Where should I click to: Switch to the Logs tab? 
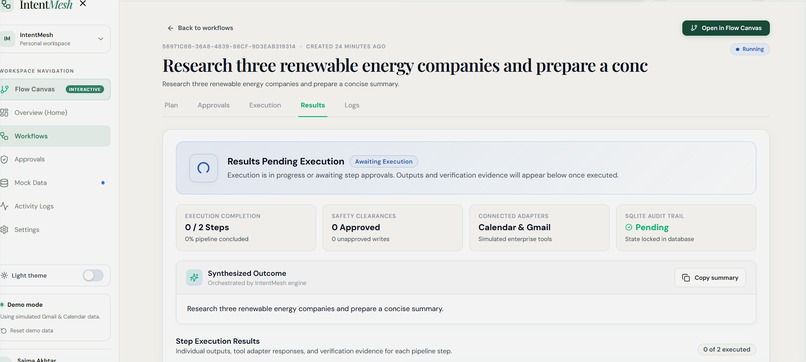click(352, 105)
